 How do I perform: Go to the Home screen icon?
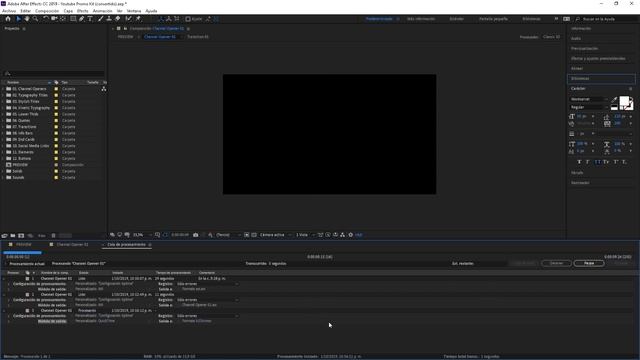click(8, 19)
